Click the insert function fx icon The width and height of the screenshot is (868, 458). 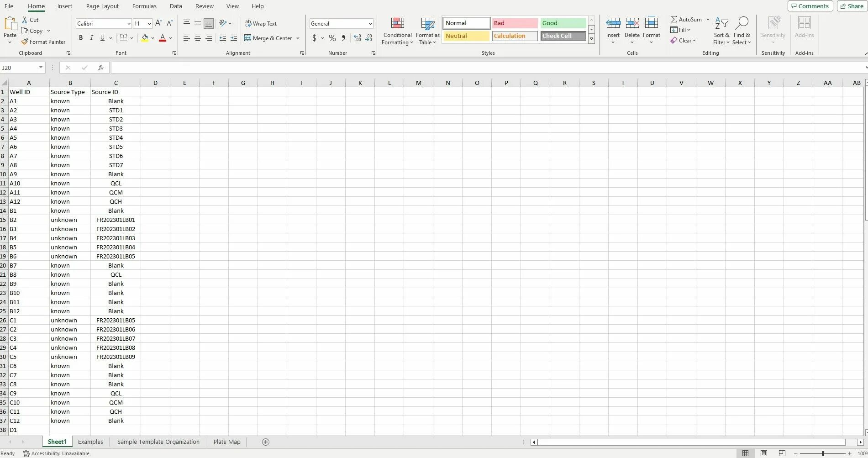click(x=101, y=68)
